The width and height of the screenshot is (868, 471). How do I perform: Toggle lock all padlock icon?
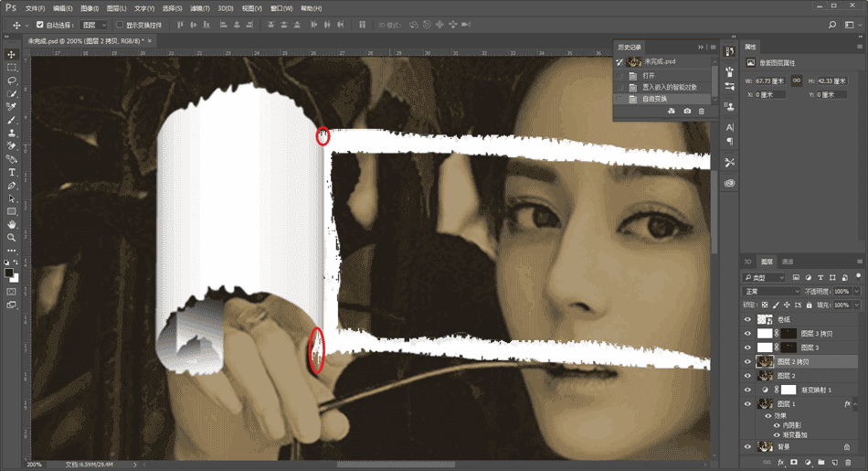coord(809,305)
